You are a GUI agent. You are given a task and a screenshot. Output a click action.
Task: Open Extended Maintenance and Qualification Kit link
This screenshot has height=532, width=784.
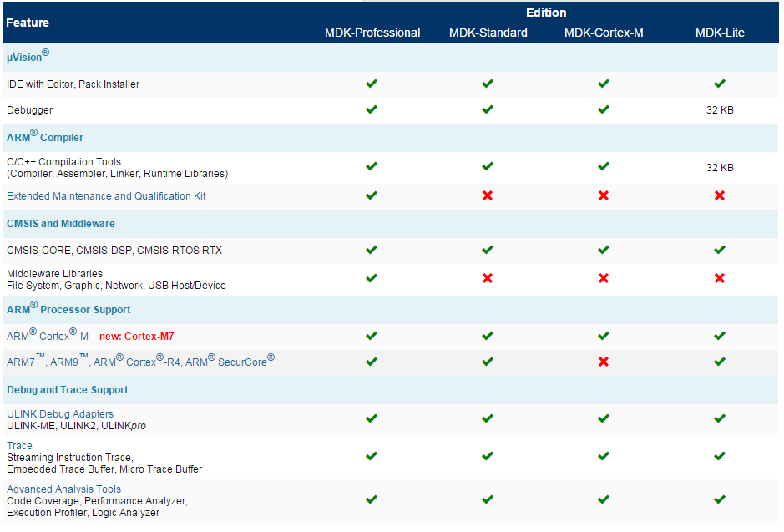coord(106,196)
